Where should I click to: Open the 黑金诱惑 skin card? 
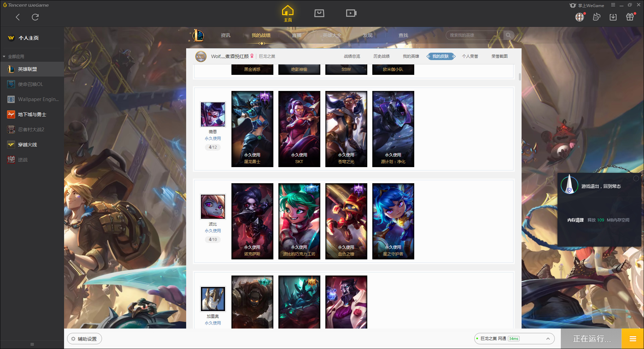pos(252,69)
